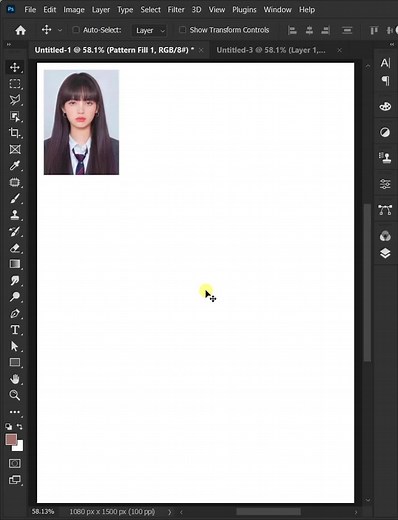Toggle Quick Mask mode

[x=15, y=463]
